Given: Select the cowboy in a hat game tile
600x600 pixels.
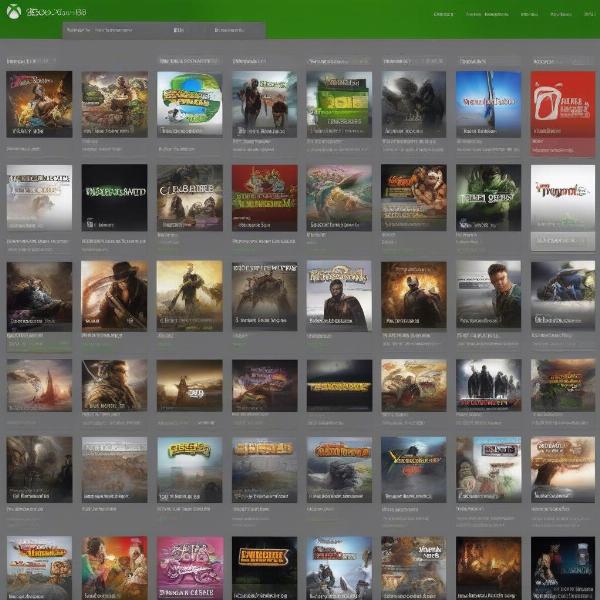Looking at the screenshot, I should pos(114,296).
